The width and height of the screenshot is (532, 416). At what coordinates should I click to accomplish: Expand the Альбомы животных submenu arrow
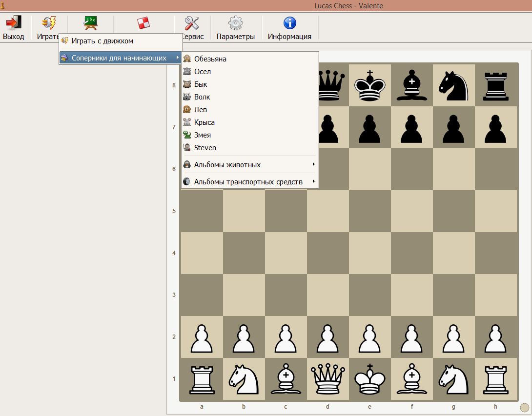(314, 164)
